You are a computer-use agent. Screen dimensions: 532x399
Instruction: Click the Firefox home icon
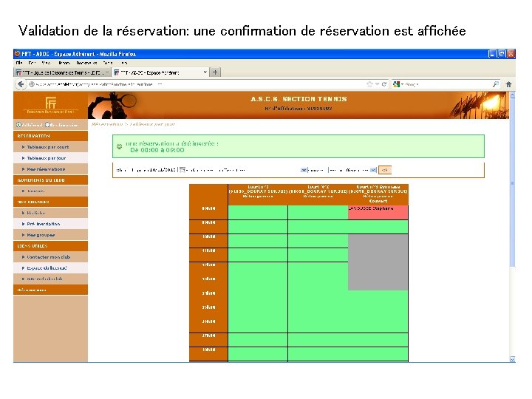coord(508,84)
